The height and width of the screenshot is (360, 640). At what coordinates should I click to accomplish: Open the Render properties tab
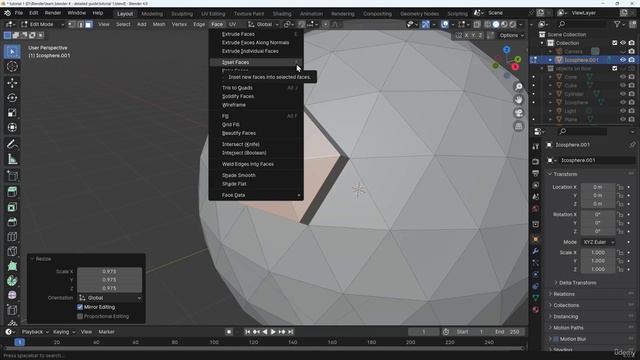coord(536,162)
